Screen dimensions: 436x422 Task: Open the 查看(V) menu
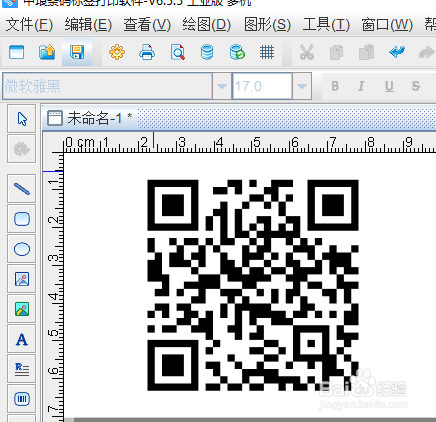147,25
